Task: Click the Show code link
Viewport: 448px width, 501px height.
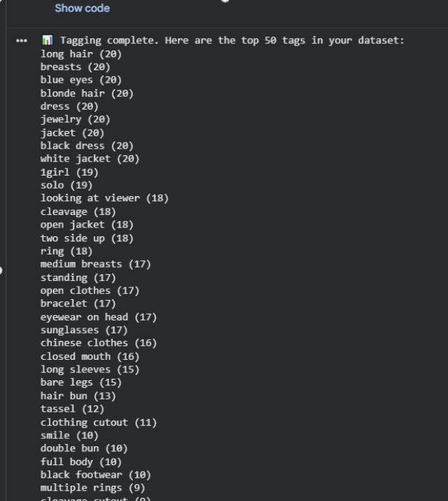Action: click(82, 8)
